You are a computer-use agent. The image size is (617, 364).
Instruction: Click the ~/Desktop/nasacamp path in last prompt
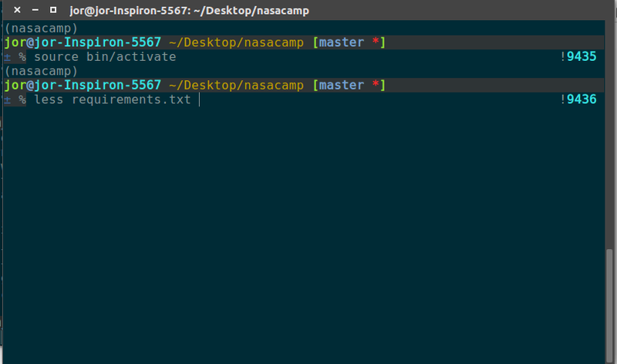[238, 85]
